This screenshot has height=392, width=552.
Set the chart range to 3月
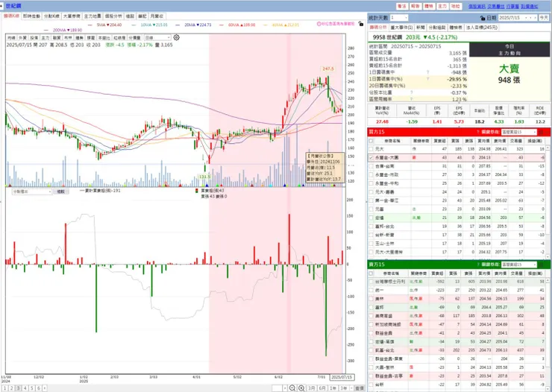[312, 388]
